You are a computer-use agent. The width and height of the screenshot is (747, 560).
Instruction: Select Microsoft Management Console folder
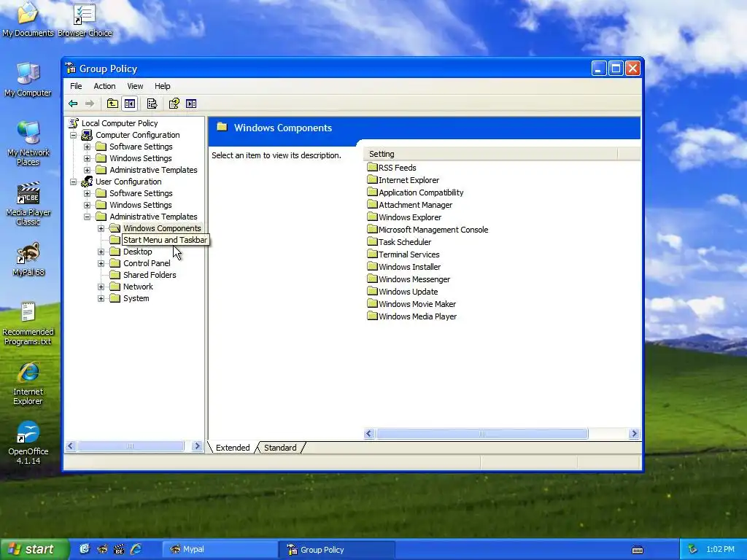coord(427,230)
